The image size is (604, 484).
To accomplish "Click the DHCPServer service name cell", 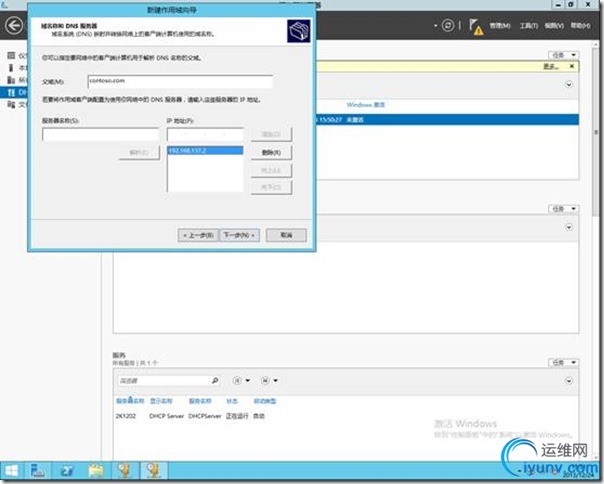I will click(205, 416).
